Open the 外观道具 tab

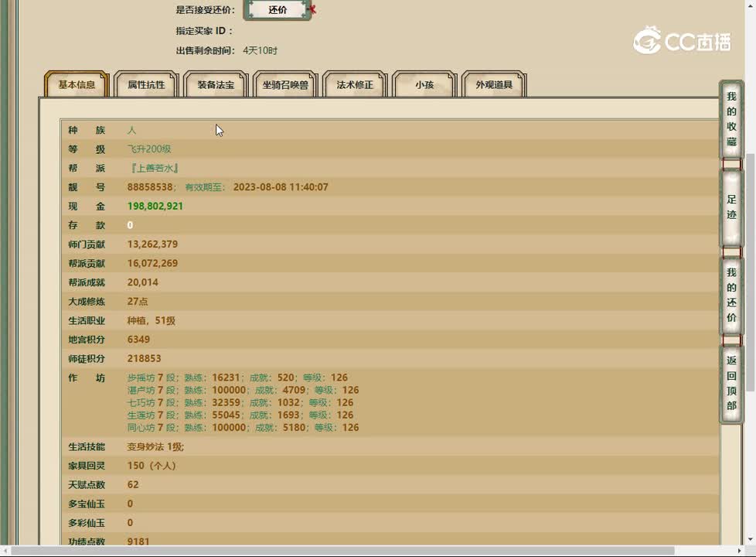pyautogui.click(x=494, y=84)
